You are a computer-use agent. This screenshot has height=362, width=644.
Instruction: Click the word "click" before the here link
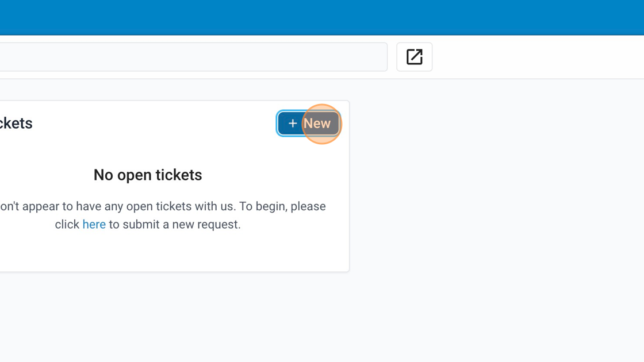67,224
